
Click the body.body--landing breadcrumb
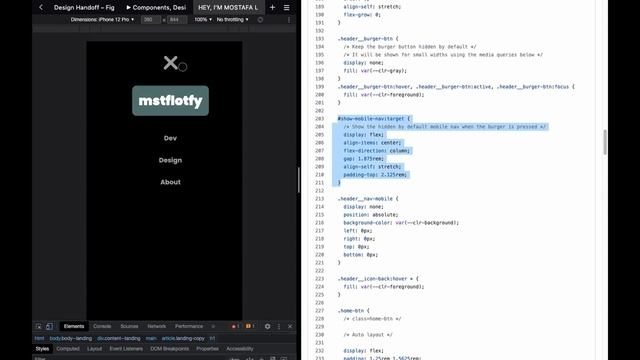pos(71,338)
